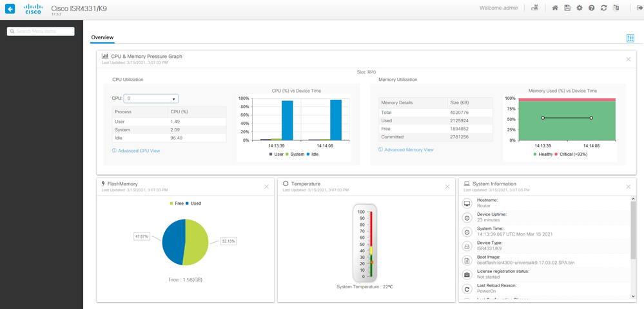Screen dimensions: 644x309
Task: Close the FlashMemory panel
Action: pyautogui.click(x=266, y=187)
